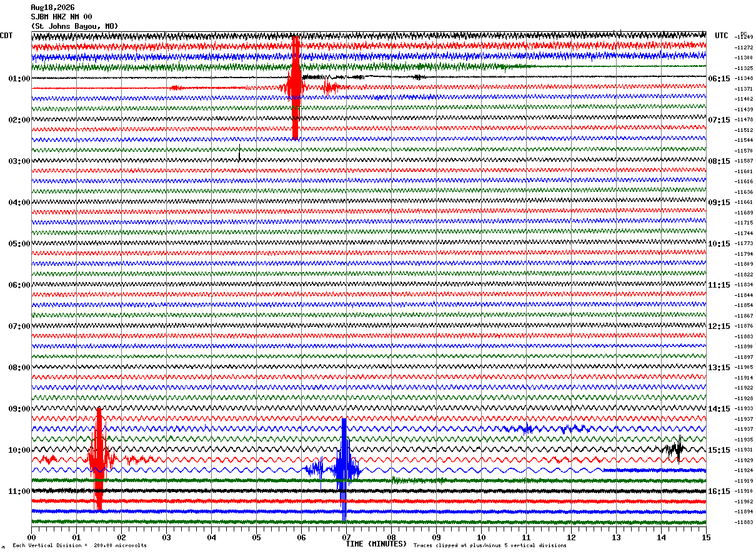756x554 pixels.
Task: Select the 05:00 CDT hour label
Action: (x=19, y=244)
